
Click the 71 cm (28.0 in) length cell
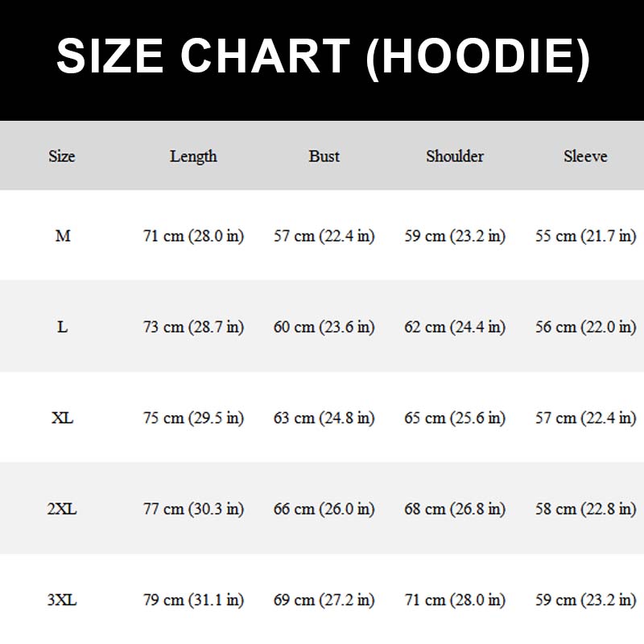pyautogui.click(x=193, y=236)
